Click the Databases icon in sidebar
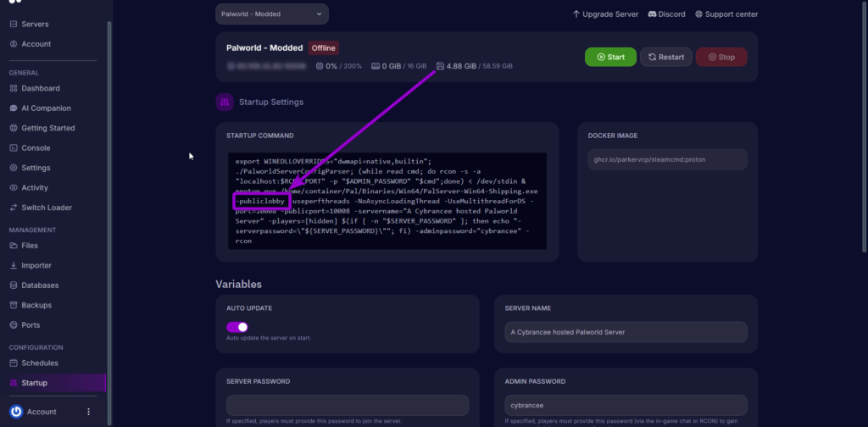Screen dimensions: 868x427 coord(14,286)
